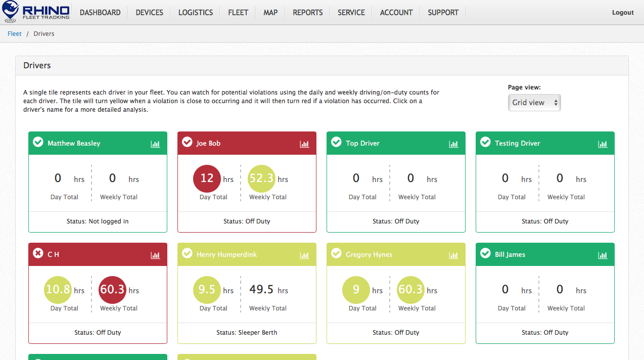
Task: Open the Reports menu
Action: click(308, 12)
